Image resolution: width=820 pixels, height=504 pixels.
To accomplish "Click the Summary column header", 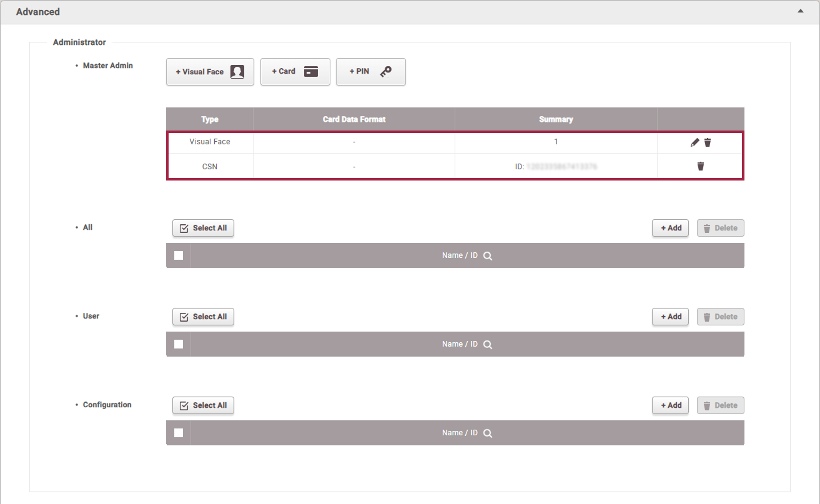I will pos(556,119).
